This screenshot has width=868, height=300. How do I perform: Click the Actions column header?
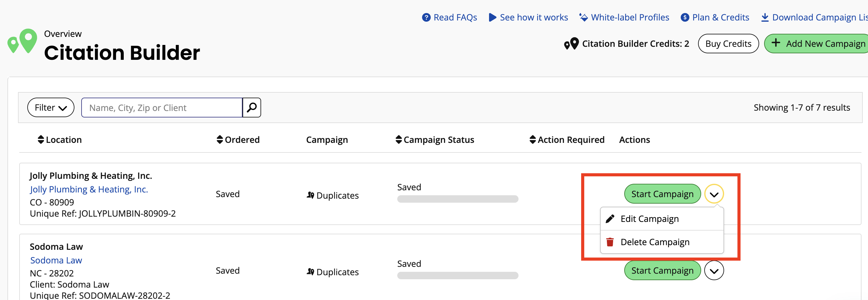[x=634, y=139]
